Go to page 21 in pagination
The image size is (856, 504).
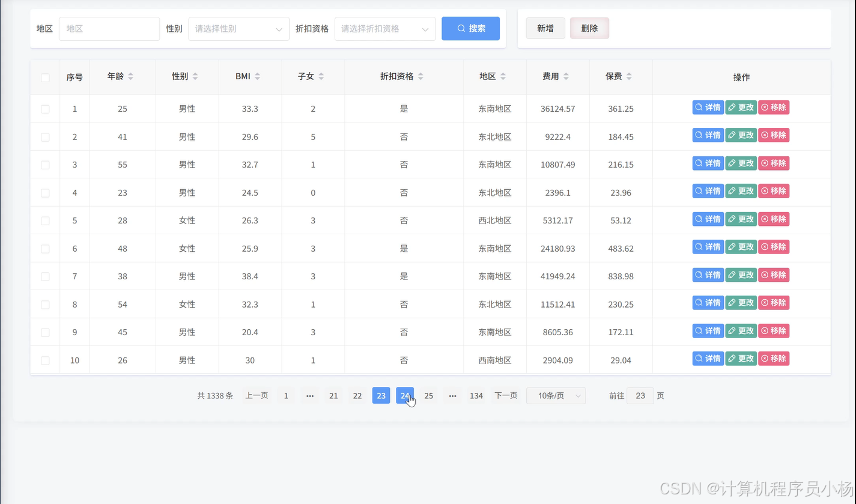click(x=333, y=396)
